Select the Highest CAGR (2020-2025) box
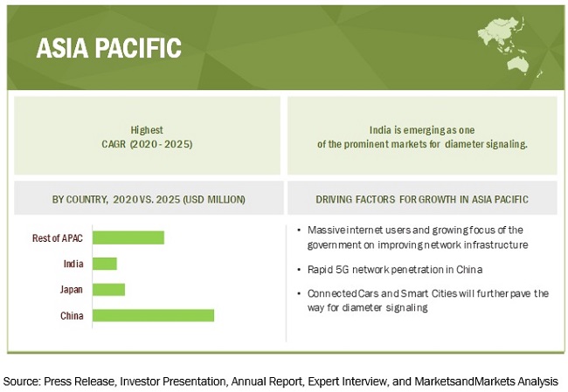 149,136
